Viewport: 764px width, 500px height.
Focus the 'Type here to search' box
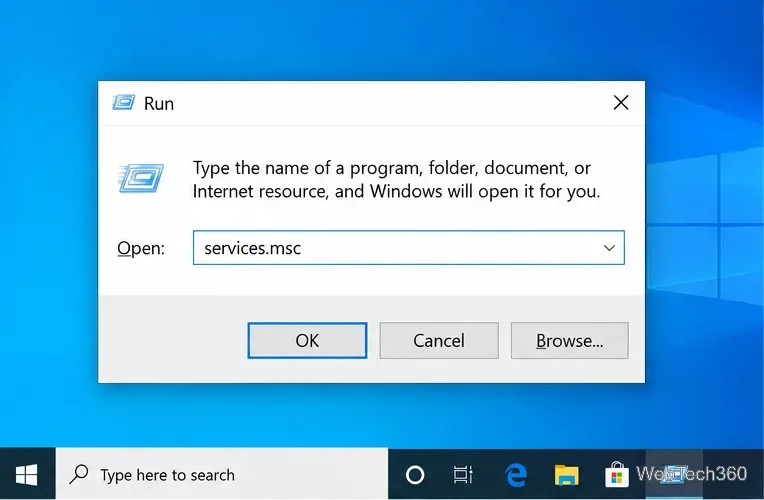click(x=222, y=474)
